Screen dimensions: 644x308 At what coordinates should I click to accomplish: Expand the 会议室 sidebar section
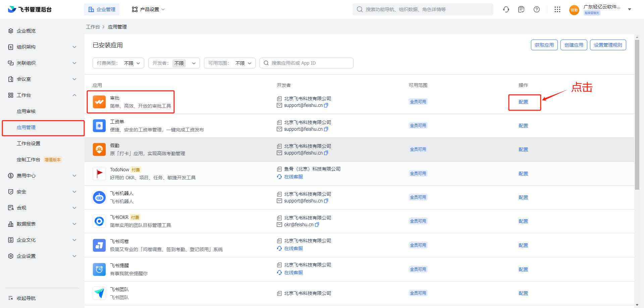[74, 79]
